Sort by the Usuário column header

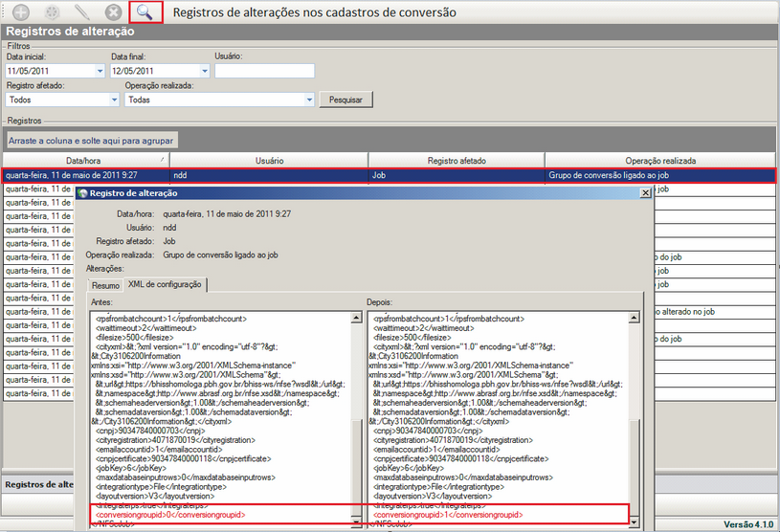point(269,161)
